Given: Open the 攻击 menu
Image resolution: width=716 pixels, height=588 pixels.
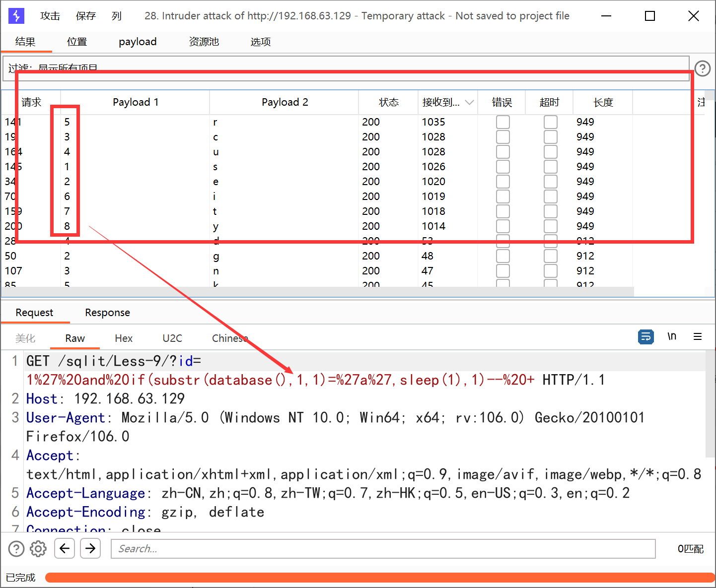Looking at the screenshot, I should [50, 16].
